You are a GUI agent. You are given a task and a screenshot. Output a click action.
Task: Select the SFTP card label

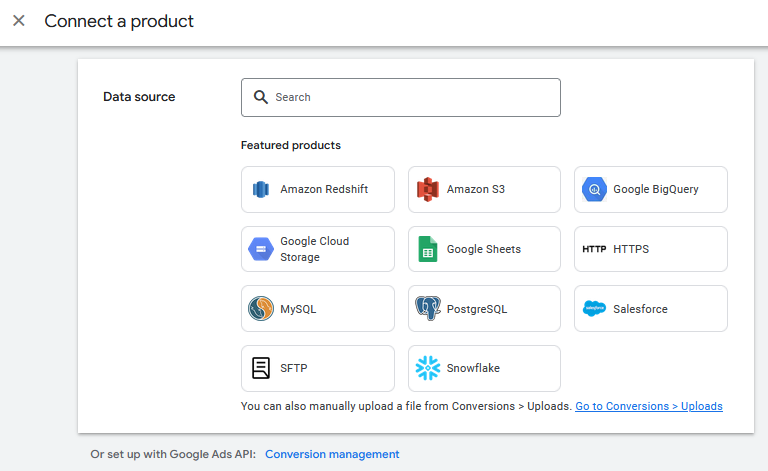coord(293,368)
